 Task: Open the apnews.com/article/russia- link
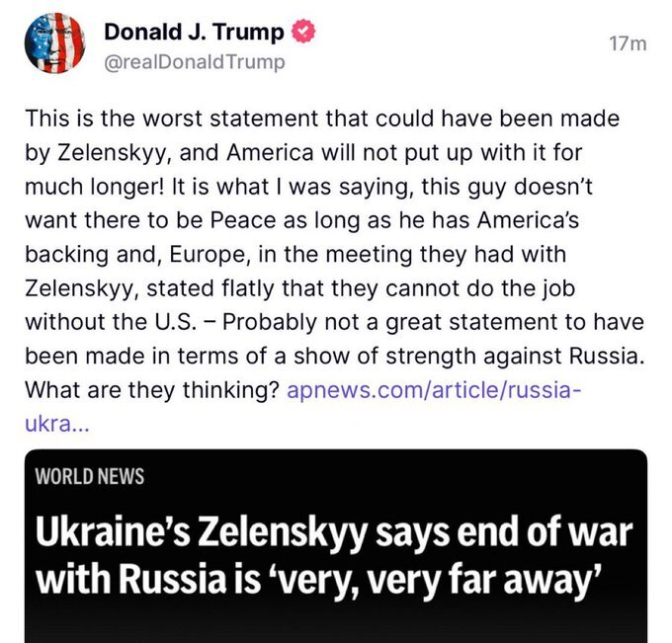tap(434, 390)
